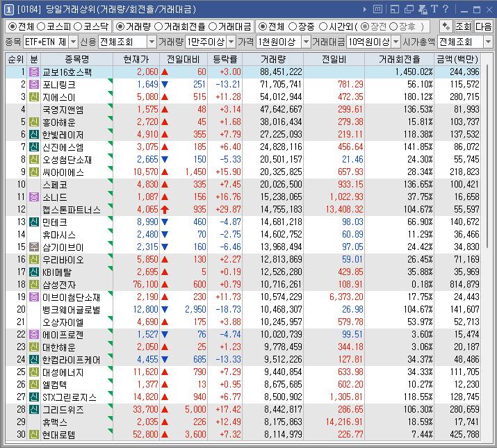The width and height of the screenshot is (497, 448).
Task: Click volume value 88,451,222
Action: pyautogui.click(x=281, y=72)
